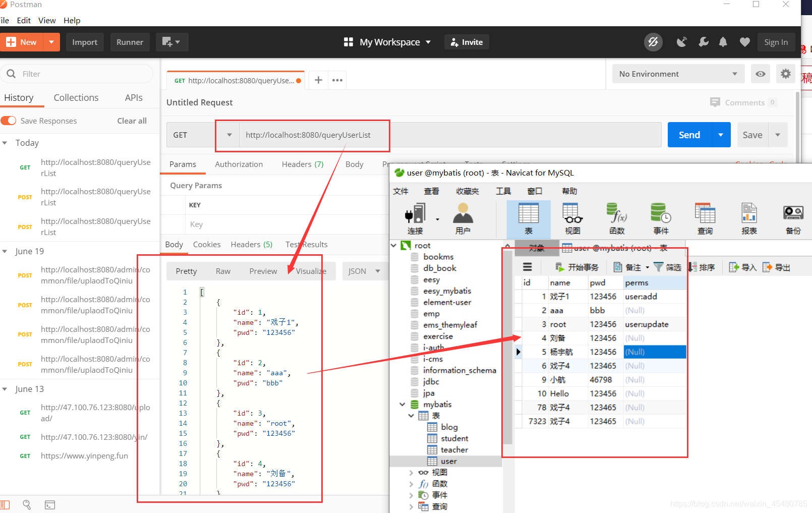This screenshot has width=812, height=513.
Task: Open the Navicat 报表 report icon
Action: [749, 218]
